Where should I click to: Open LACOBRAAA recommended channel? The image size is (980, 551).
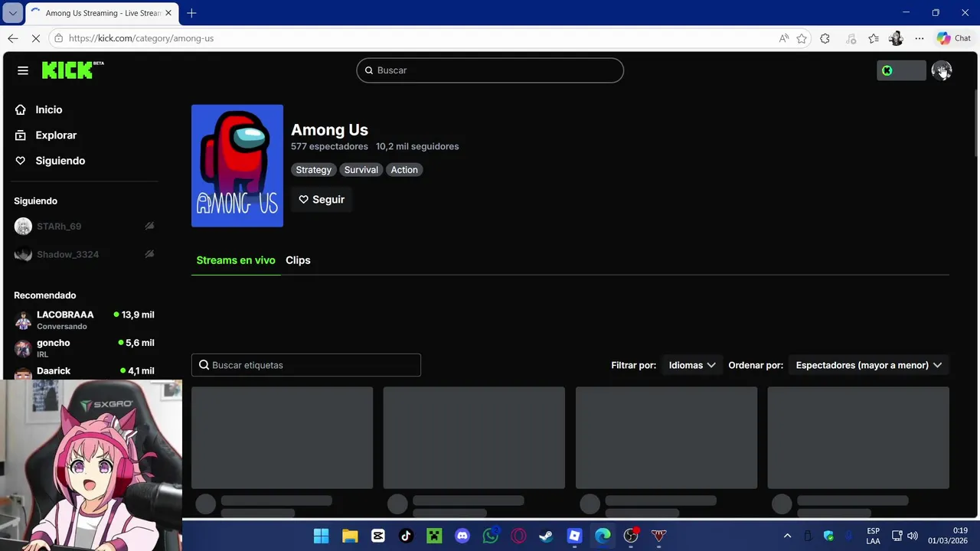coord(84,320)
